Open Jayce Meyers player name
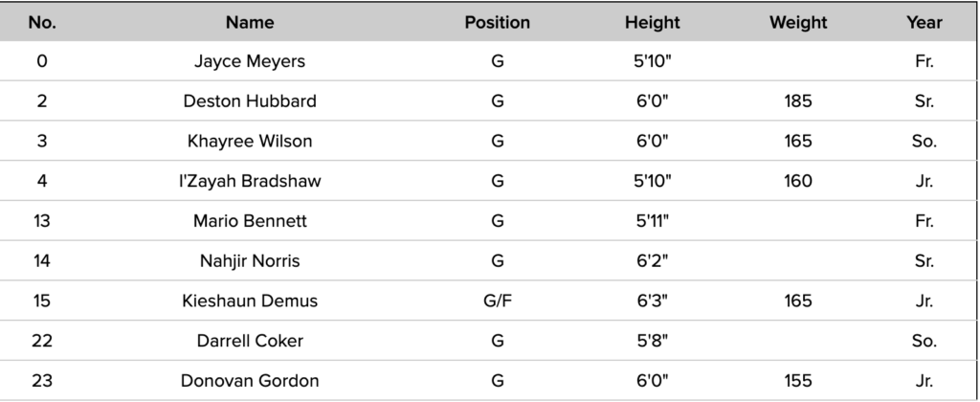Viewport: 980px width, 402px height. pos(250,61)
